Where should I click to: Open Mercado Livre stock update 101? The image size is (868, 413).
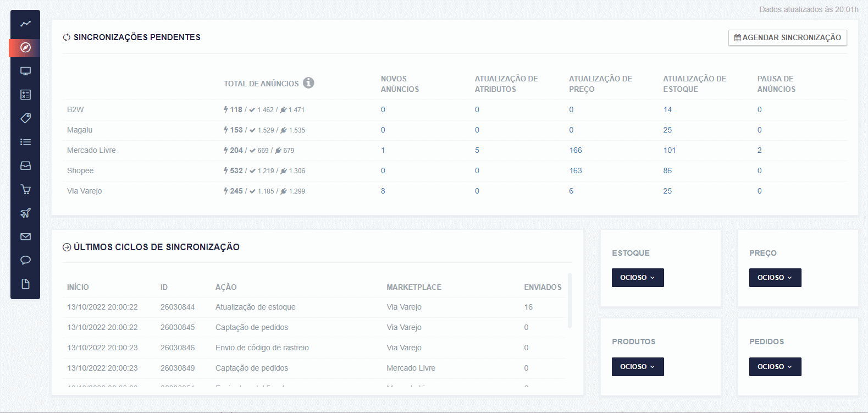coord(670,150)
